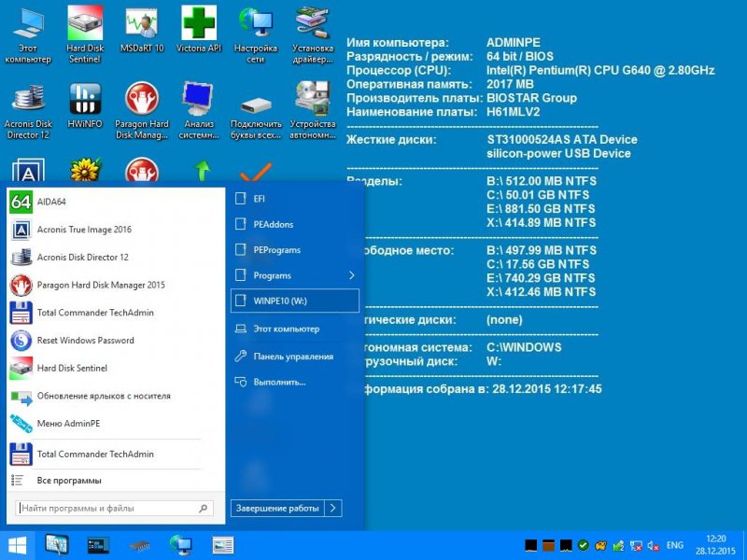This screenshot has height=560, width=747.
Task: Open the EFI folder in Start menu
Action: pyautogui.click(x=294, y=199)
